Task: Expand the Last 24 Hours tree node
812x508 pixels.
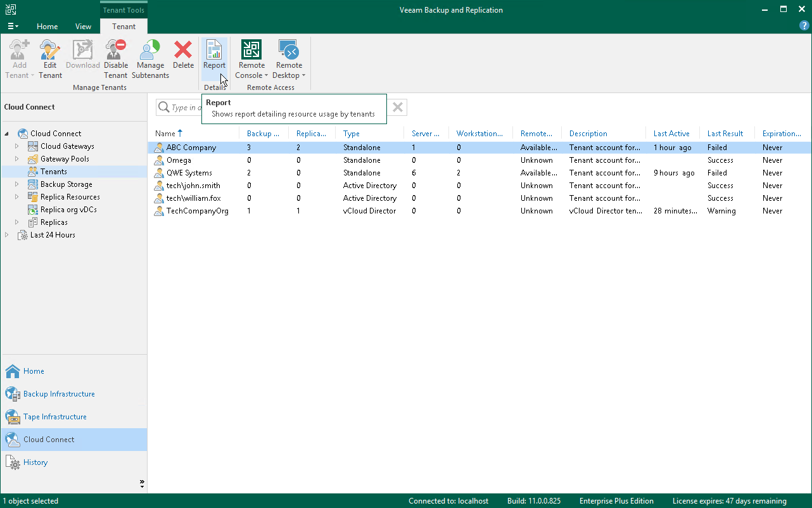Action: [7, 235]
